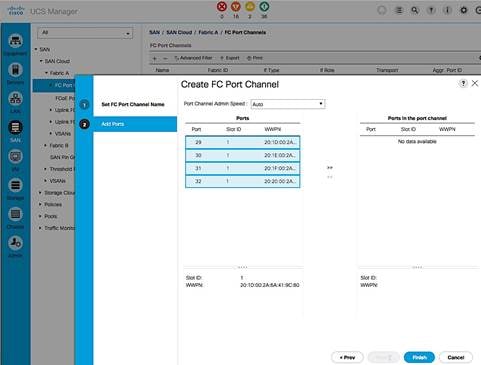
Task: Close the Create FC Port Channel dialog
Action: 475,83
